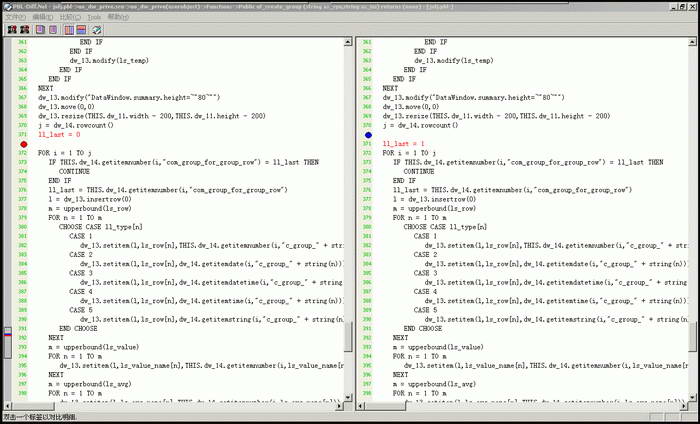Click 'END CHOOSE' line in right pane
The width and height of the screenshot is (700, 424).
pyautogui.click(x=423, y=328)
